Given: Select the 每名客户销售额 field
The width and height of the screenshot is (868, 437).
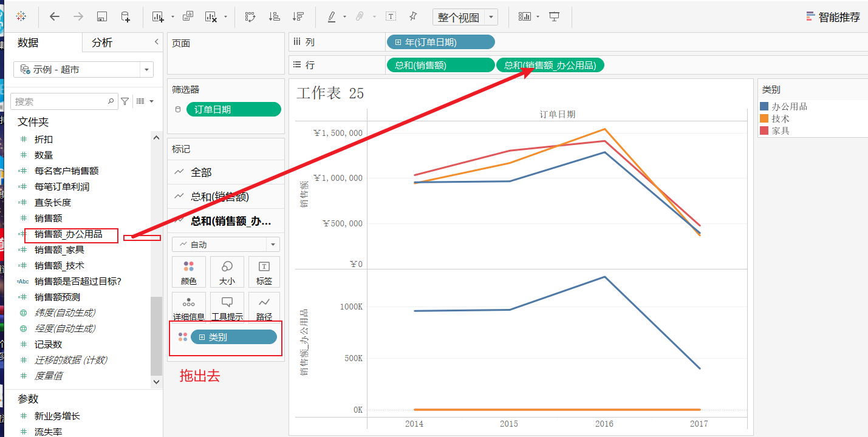Looking at the screenshot, I should click(x=66, y=171).
